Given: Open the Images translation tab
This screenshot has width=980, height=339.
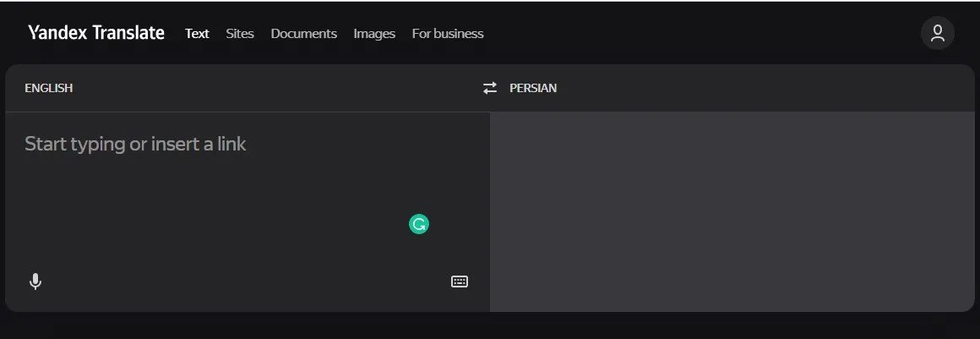Looking at the screenshot, I should (x=374, y=34).
